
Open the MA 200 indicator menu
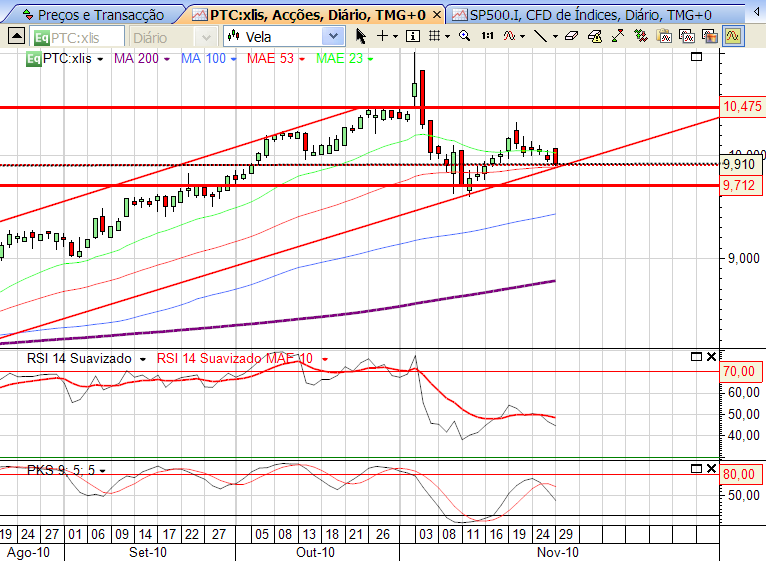pos(167,59)
